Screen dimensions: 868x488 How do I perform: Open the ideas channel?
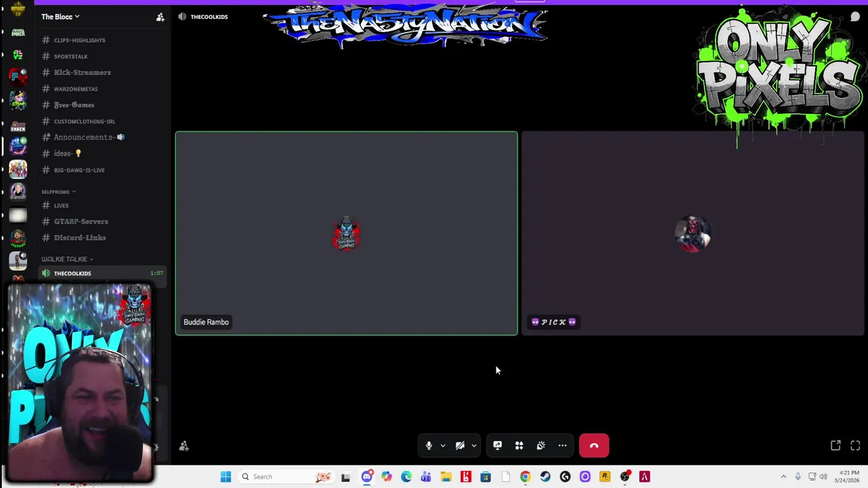(67, 153)
